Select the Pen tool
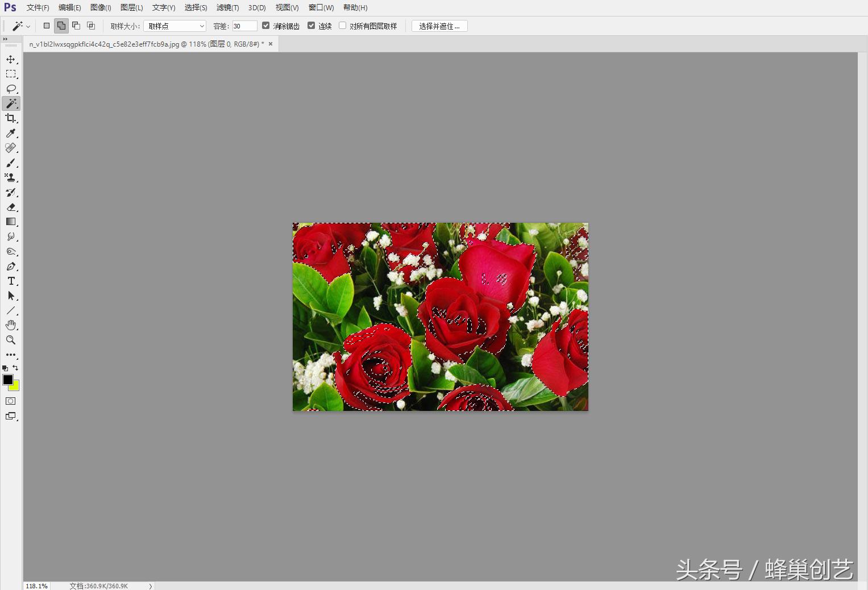 coord(11,266)
